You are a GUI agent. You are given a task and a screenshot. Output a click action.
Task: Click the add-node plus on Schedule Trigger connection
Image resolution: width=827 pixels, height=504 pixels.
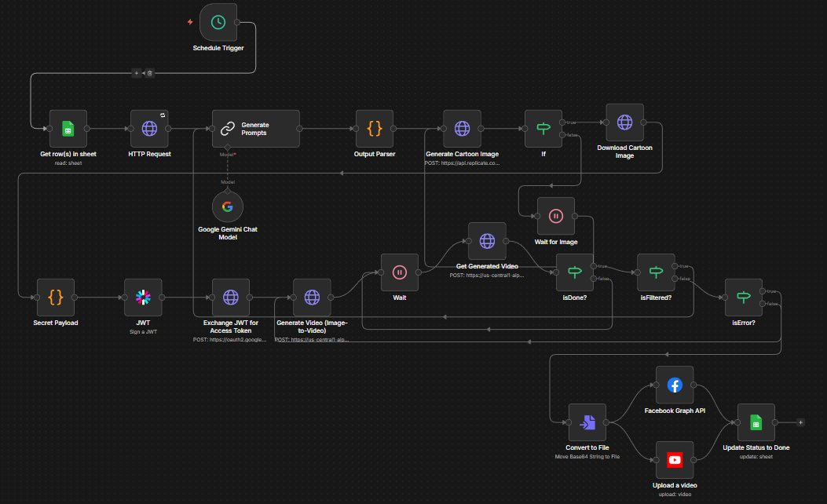coord(136,73)
